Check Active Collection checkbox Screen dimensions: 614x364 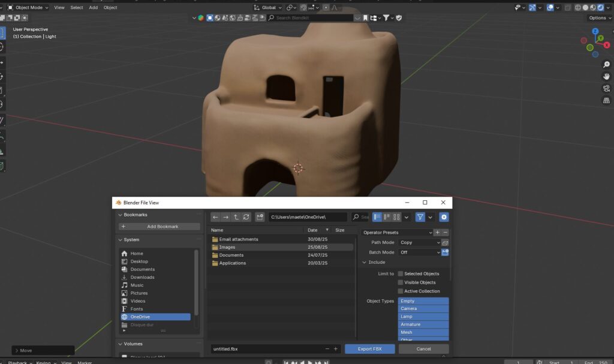coord(400,291)
